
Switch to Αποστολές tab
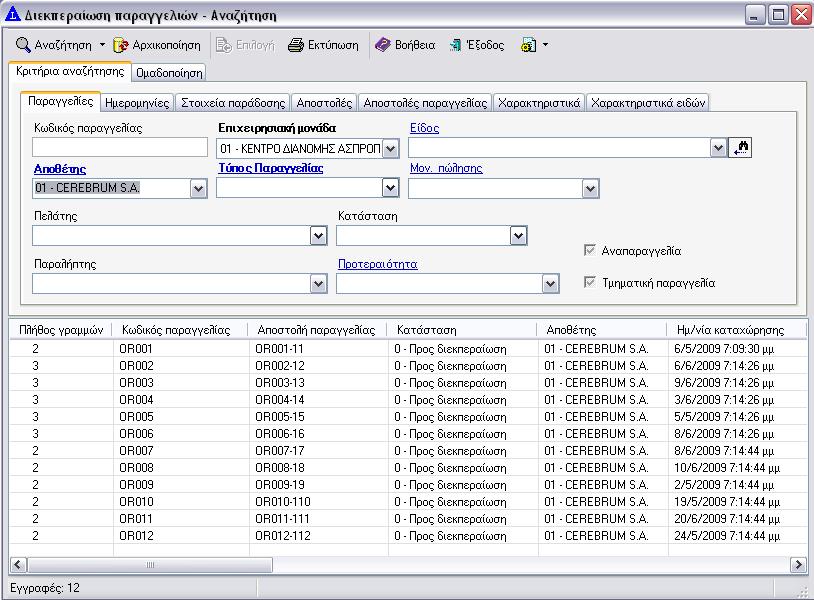[324, 103]
